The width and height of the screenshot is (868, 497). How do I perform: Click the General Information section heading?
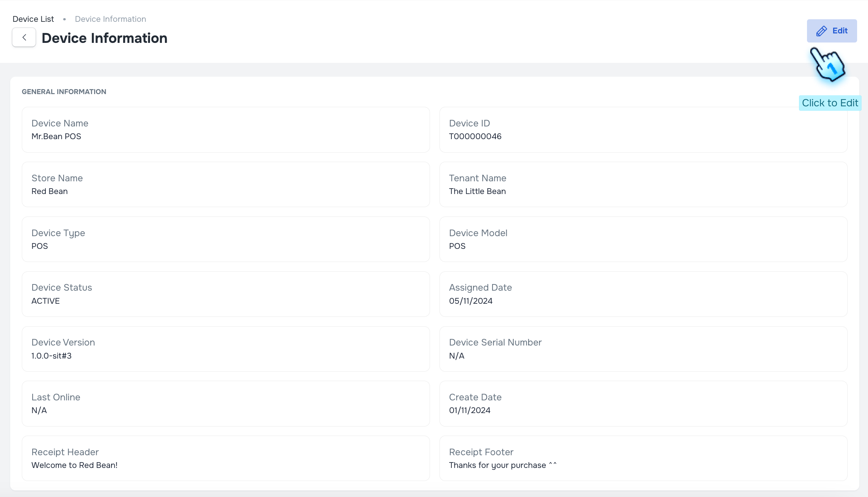point(64,92)
